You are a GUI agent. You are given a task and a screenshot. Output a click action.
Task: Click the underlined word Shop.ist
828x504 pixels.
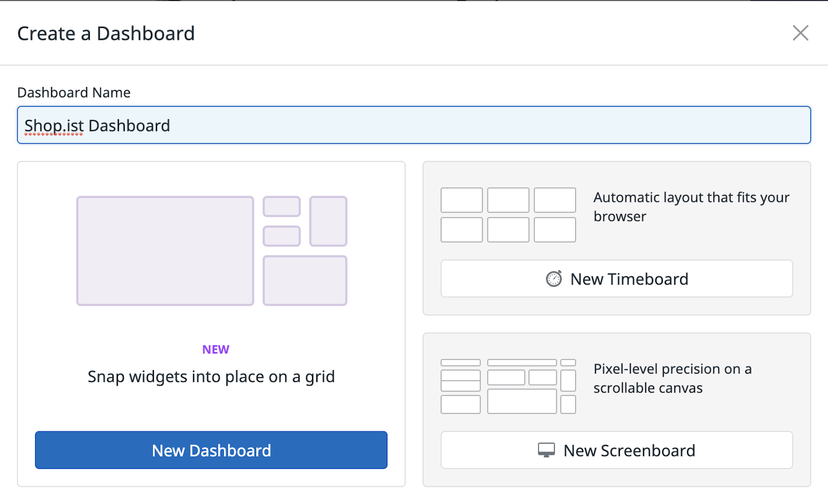click(x=54, y=126)
